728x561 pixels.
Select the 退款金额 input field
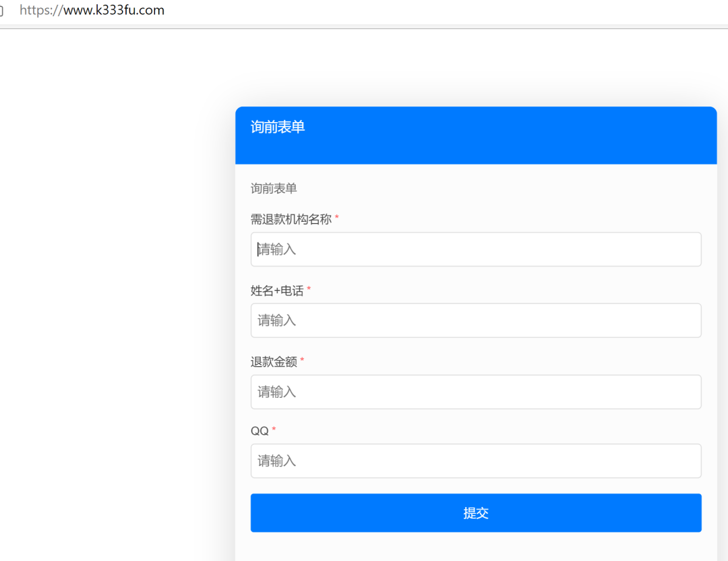475,392
